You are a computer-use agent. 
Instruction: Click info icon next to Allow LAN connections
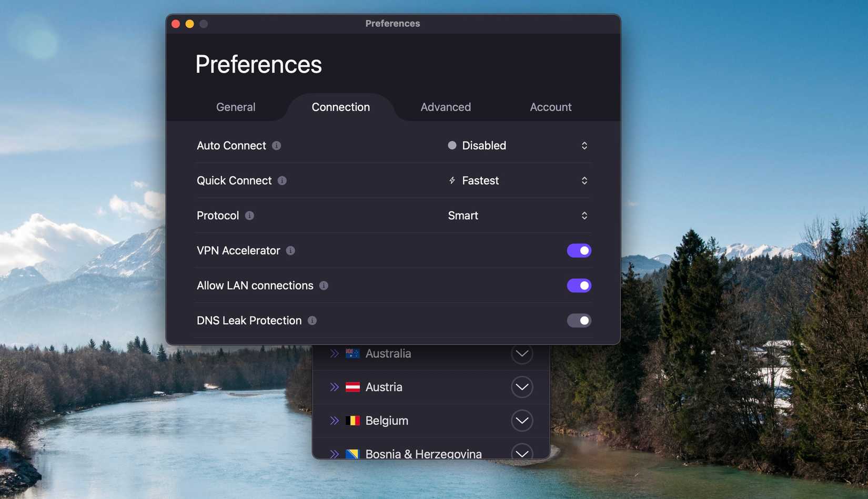(324, 286)
